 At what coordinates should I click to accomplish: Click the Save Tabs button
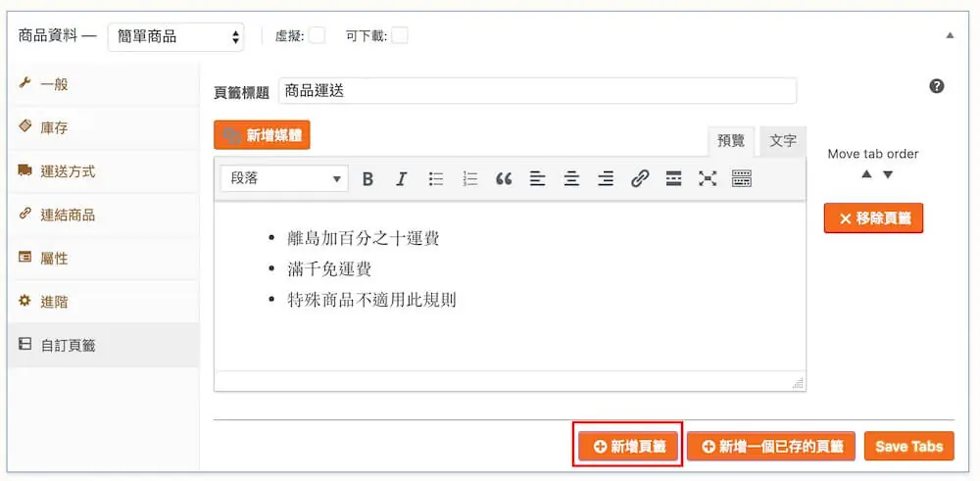coord(908,446)
